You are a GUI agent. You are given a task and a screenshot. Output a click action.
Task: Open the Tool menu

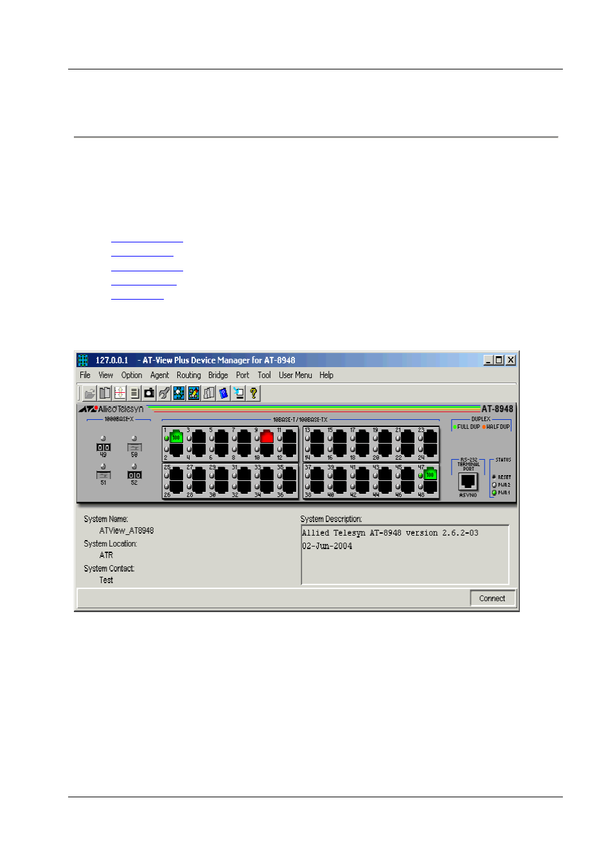point(264,375)
